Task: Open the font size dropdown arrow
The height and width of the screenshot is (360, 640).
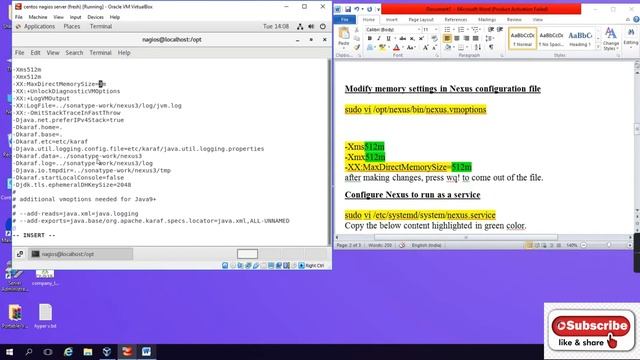Action: (436, 30)
